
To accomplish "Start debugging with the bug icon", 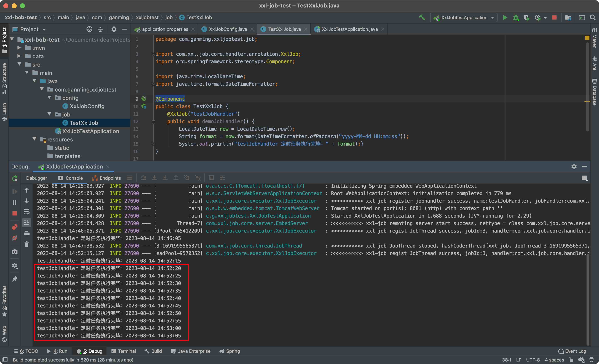I will (x=516, y=17).
